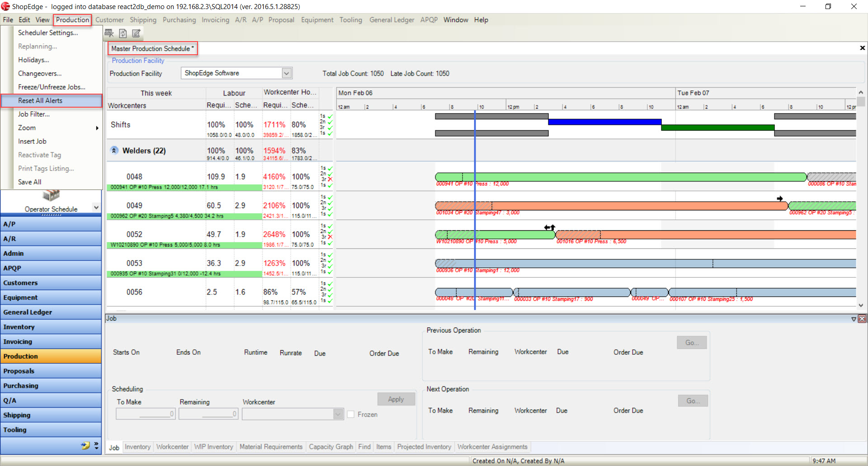Collapse Job pane with triangle icon
This screenshot has width=868, height=466.
854,319
